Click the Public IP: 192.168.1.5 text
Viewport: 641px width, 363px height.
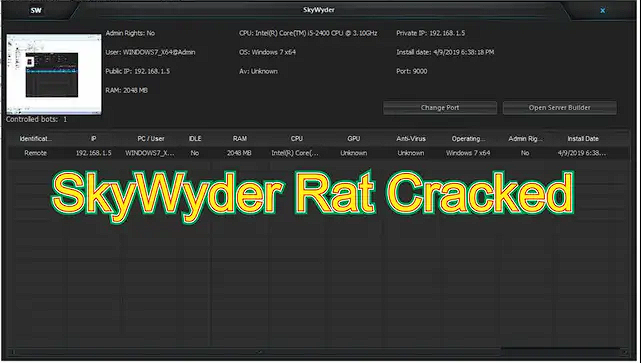(x=137, y=71)
